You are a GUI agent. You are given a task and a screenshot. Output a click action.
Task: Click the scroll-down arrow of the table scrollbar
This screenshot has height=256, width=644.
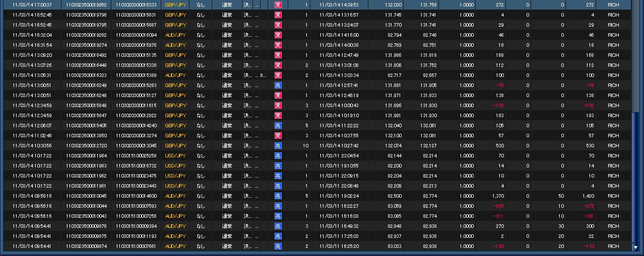tap(635, 247)
